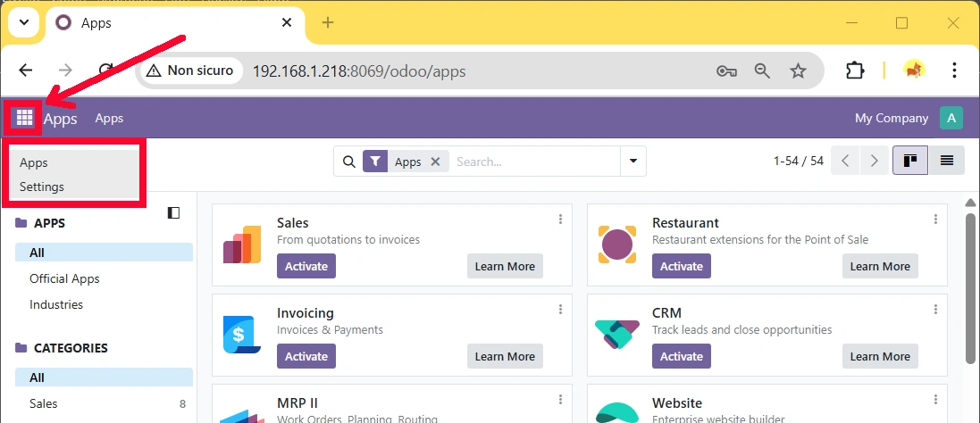Switch to Kanban view
980x423 pixels.
click(x=910, y=161)
